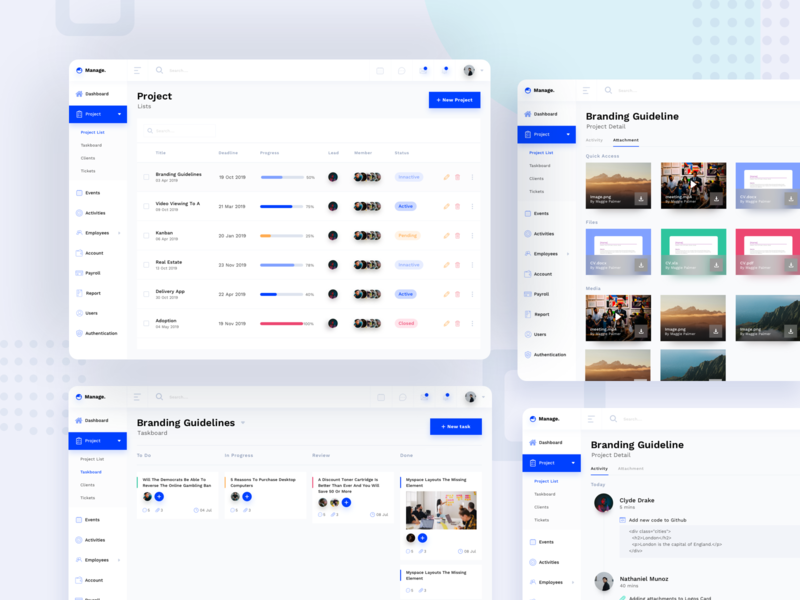Open the dropdown arrow beside the Branding Guidelines Taskboard title
This screenshot has height=600, width=800.
243,422
